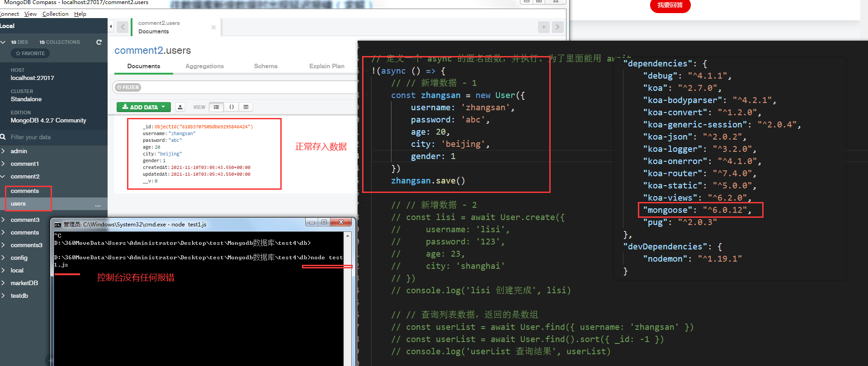Add a new tab in Compass
Image resolution: width=868 pixels, height=366 pixels.
[x=544, y=27]
